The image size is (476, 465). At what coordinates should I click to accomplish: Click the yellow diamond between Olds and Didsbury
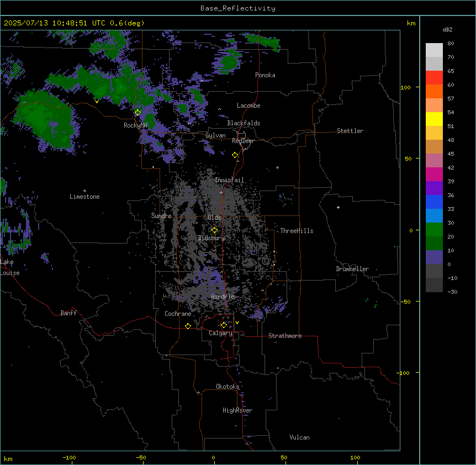pyautogui.click(x=215, y=230)
